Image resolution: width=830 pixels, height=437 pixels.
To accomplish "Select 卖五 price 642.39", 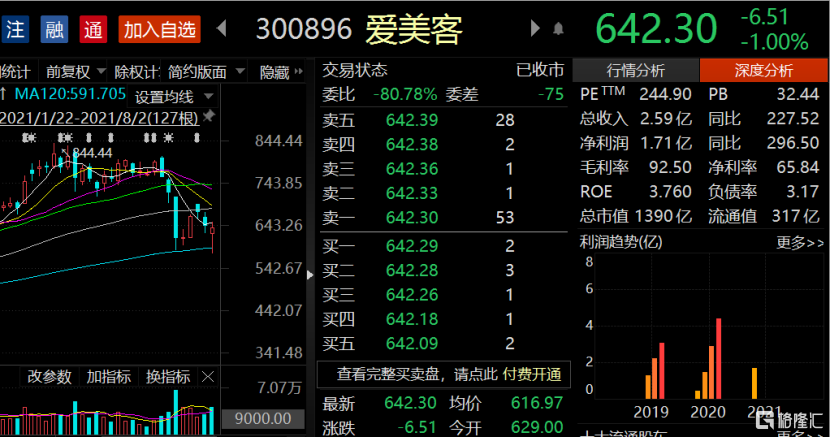I will (x=412, y=120).
